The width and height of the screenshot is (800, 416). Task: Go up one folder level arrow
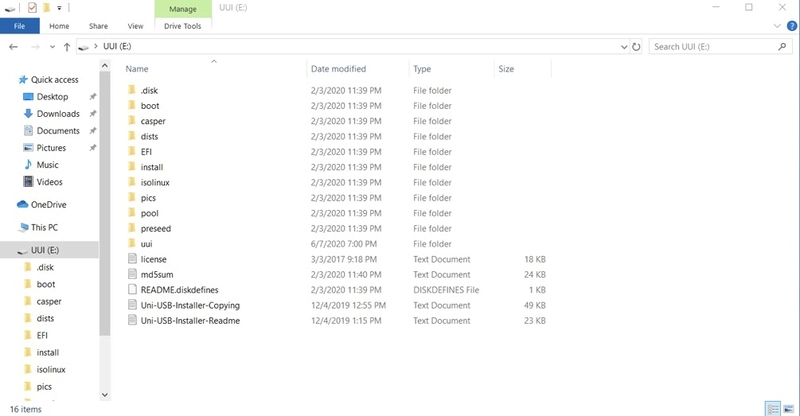click(x=67, y=47)
